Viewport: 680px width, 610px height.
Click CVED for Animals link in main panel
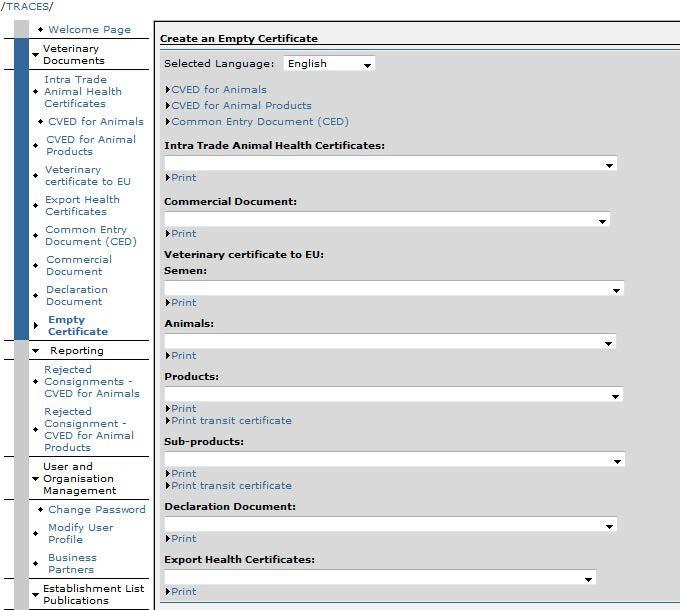pyautogui.click(x=219, y=89)
